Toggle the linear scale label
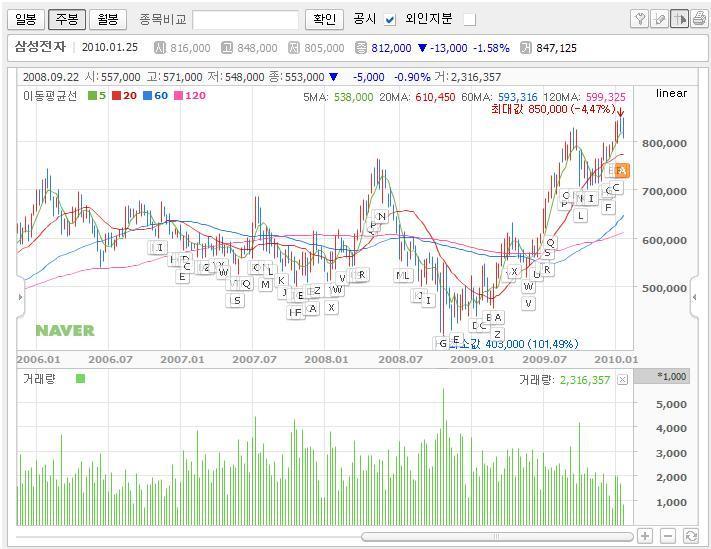Screen dimensions: 711x549 671,93
